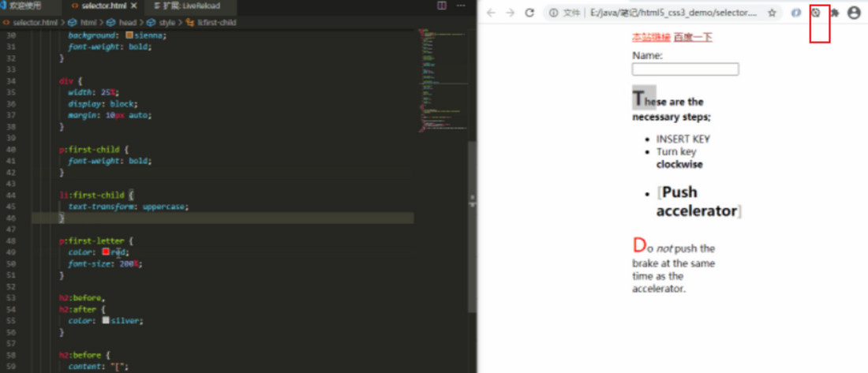Screen dimensions: 868x373
Task: Open the editor more actions ellipsis
Action: (x=461, y=6)
